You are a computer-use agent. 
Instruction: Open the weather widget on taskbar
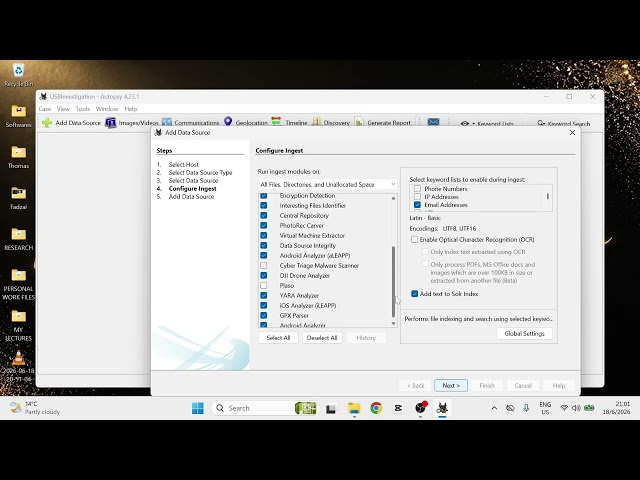click(x=35, y=408)
